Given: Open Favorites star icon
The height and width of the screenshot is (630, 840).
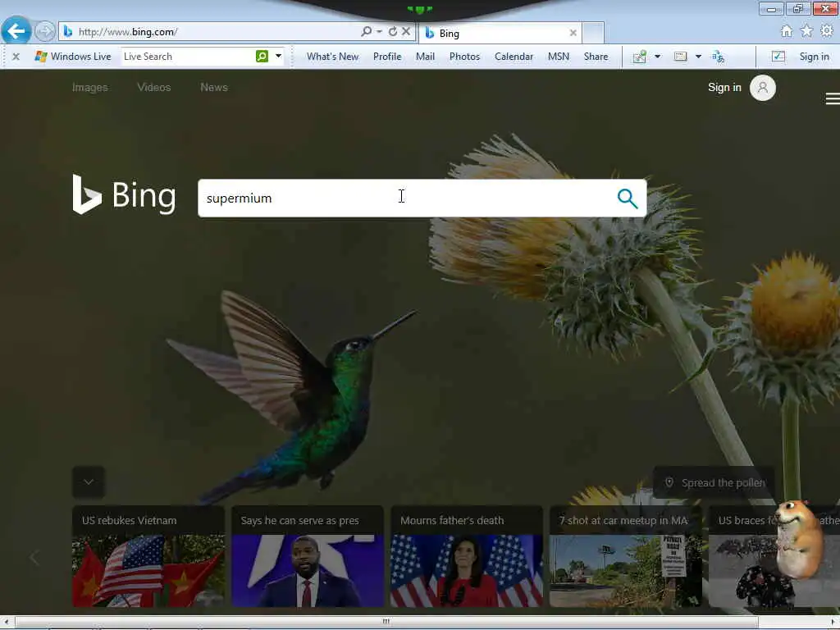Looking at the screenshot, I should [806, 31].
